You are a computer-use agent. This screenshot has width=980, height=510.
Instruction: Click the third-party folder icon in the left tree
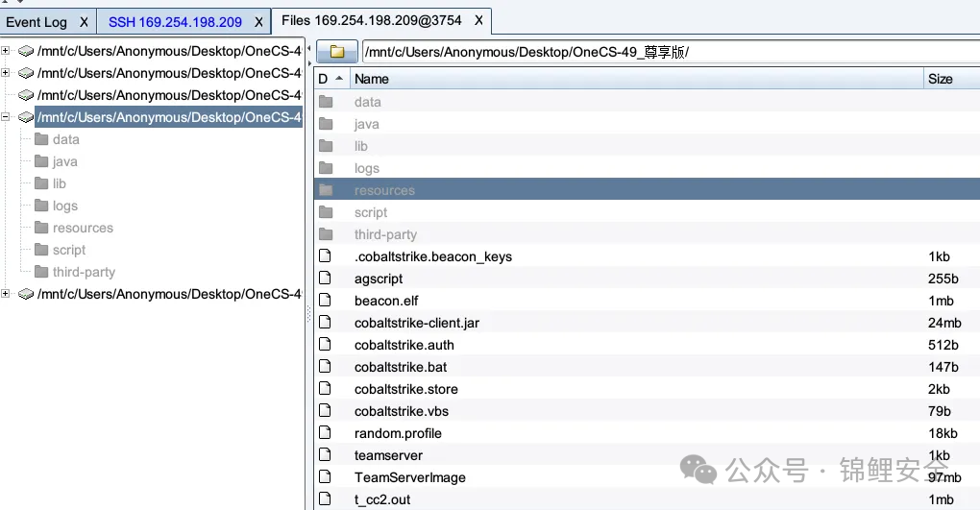pos(41,272)
